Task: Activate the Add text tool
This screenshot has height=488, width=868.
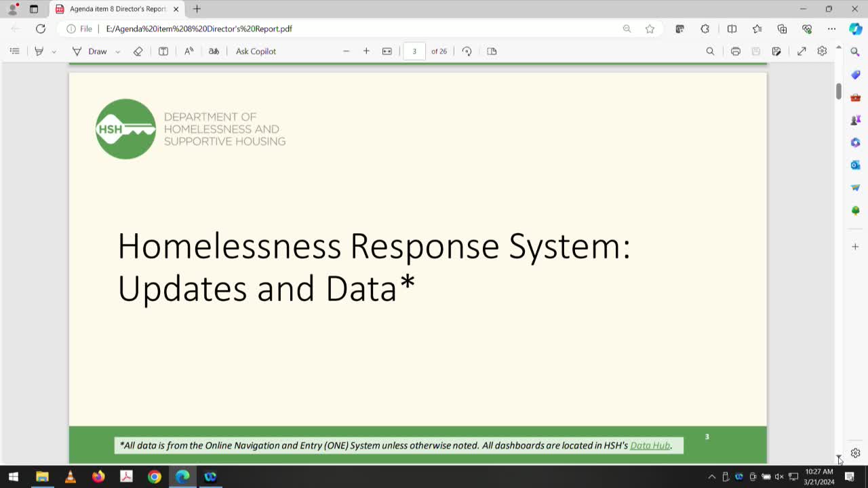Action: [163, 51]
